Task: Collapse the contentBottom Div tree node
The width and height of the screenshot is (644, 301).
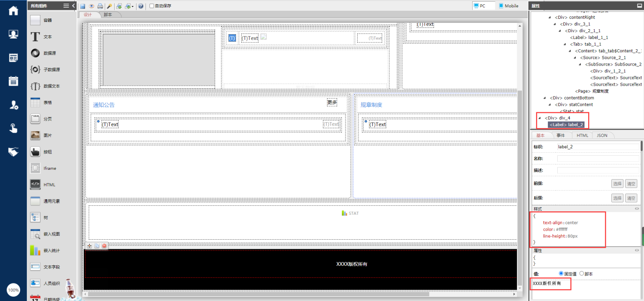Action: pyautogui.click(x=545, y=98)
